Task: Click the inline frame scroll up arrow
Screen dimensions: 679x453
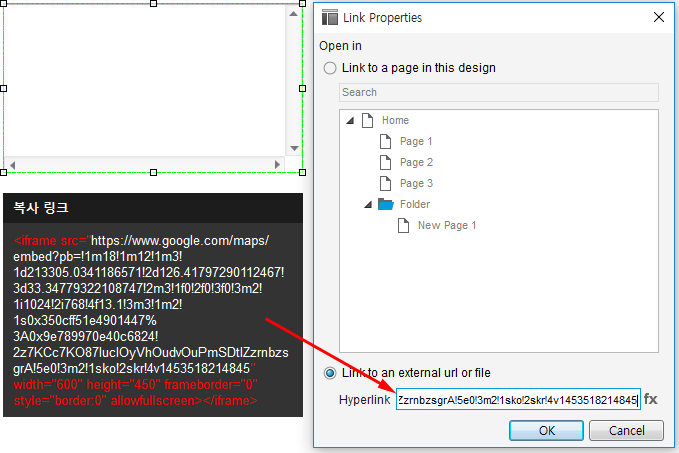Action: 294,14
